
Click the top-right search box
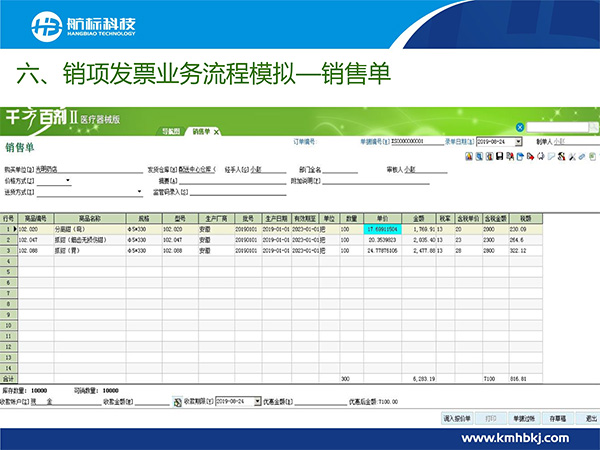[557, 127]
